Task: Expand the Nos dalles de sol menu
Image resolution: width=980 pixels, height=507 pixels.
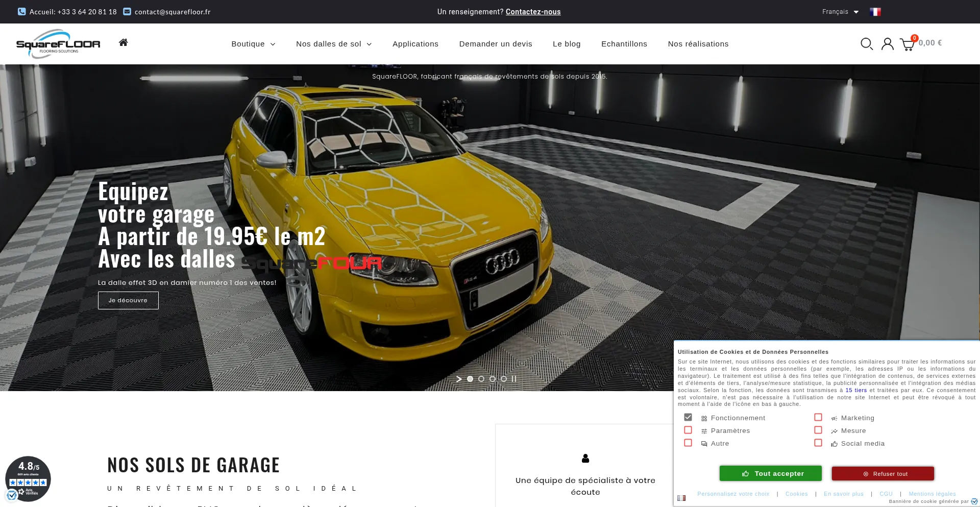Action: click(334, 44)
